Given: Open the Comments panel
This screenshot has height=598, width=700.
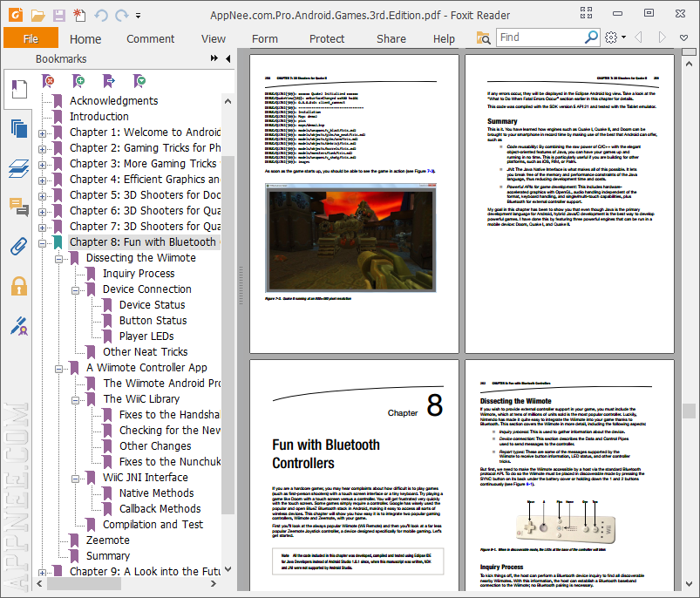Looking at the screenshot, I should pyautogui.click(x=19, y=207).
